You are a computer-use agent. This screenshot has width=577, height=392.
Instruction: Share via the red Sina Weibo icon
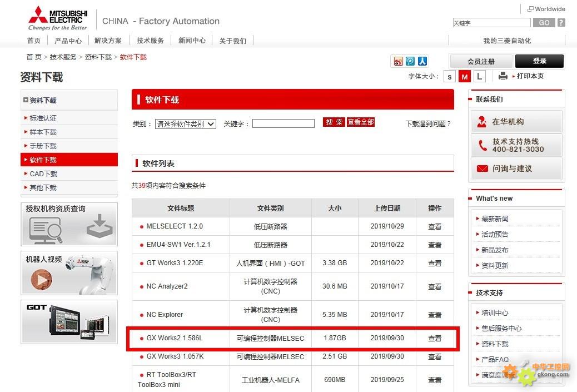(399, 61)
